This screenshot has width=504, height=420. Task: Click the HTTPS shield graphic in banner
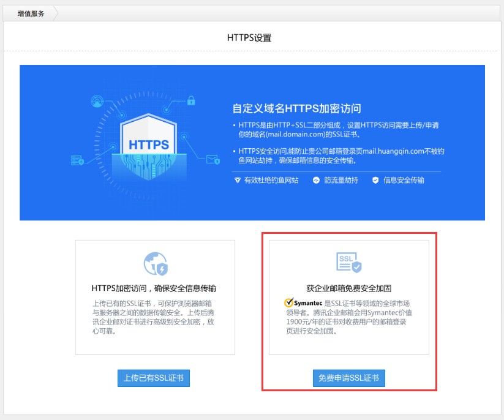coord(149,143)
